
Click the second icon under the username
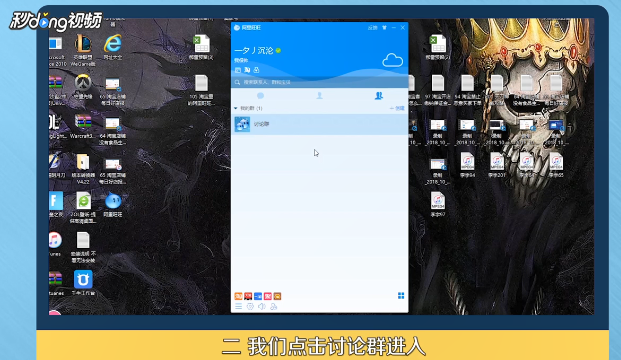(247, 70)
